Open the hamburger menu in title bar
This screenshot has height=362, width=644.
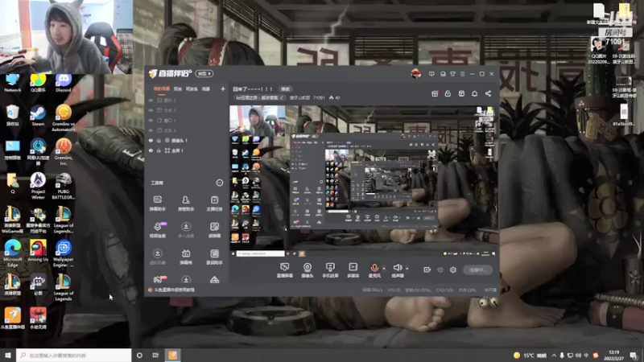click(x=462, y=74)
